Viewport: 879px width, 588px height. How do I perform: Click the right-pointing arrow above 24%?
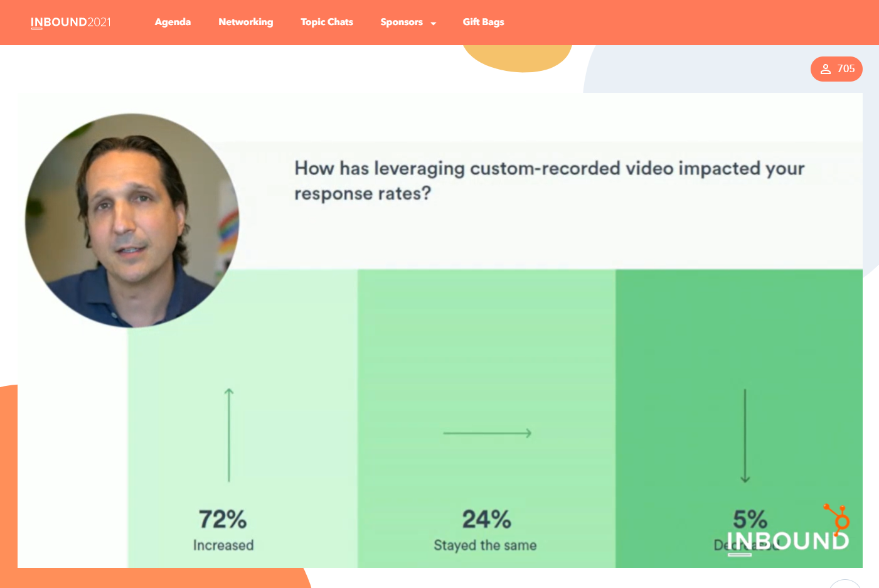[487, 433]
